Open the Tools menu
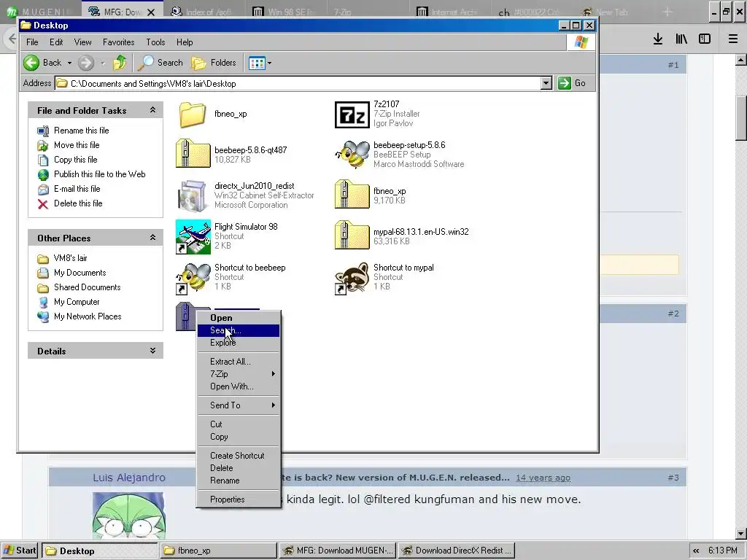Viewport: 747px width, 560px height. 155,42
